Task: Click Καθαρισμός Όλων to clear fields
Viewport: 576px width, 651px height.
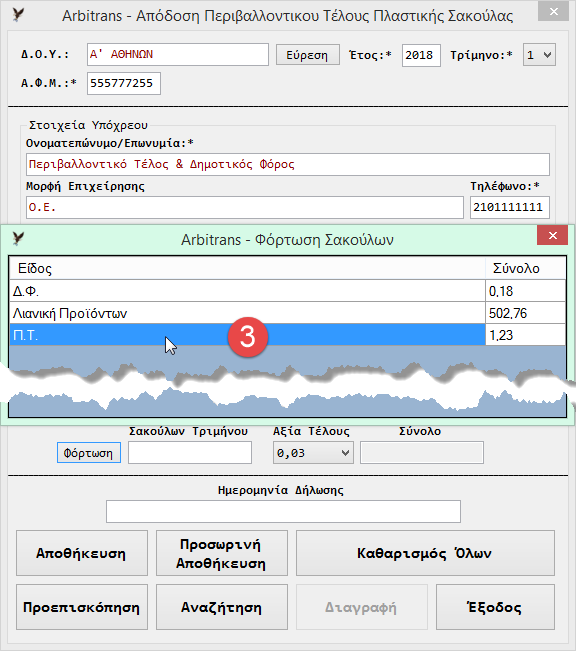Action: [x=425, y=553]
